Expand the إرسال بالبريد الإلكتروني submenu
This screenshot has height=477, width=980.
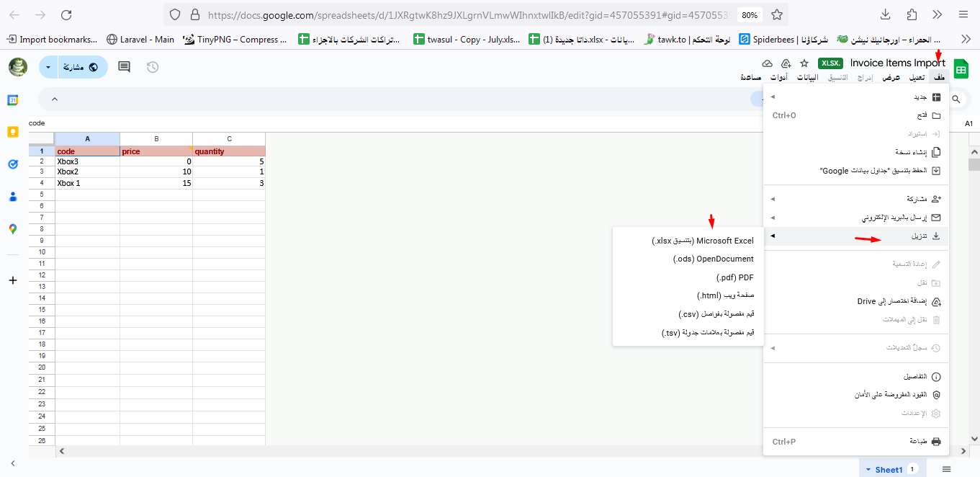click(x=856, y=217)
